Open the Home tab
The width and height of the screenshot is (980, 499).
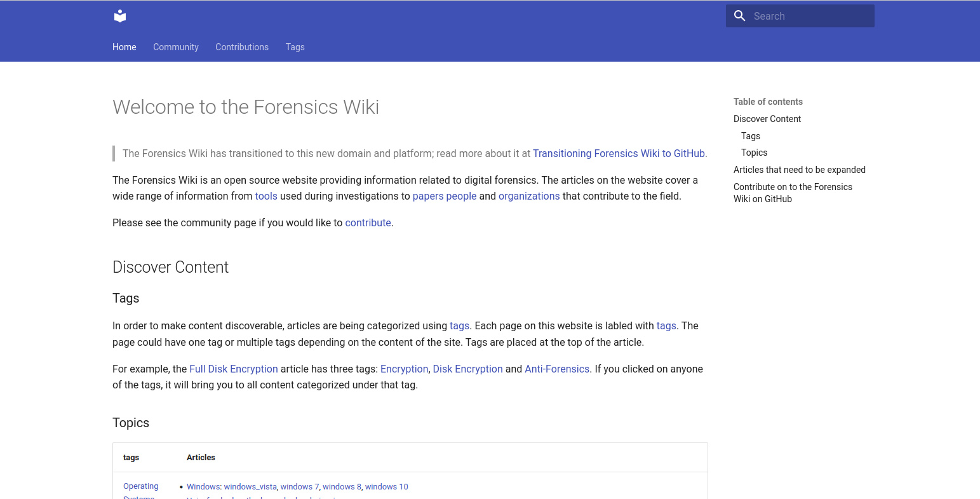point(124,47)
